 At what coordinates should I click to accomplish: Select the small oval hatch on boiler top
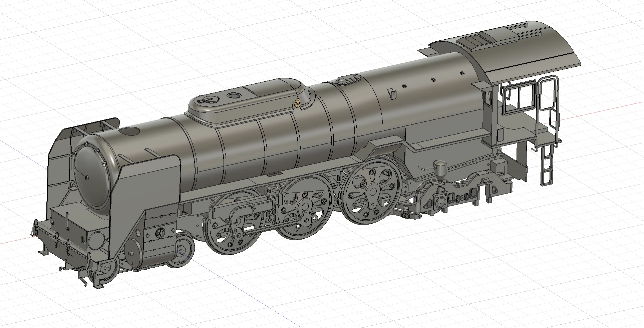coord(348,80)
